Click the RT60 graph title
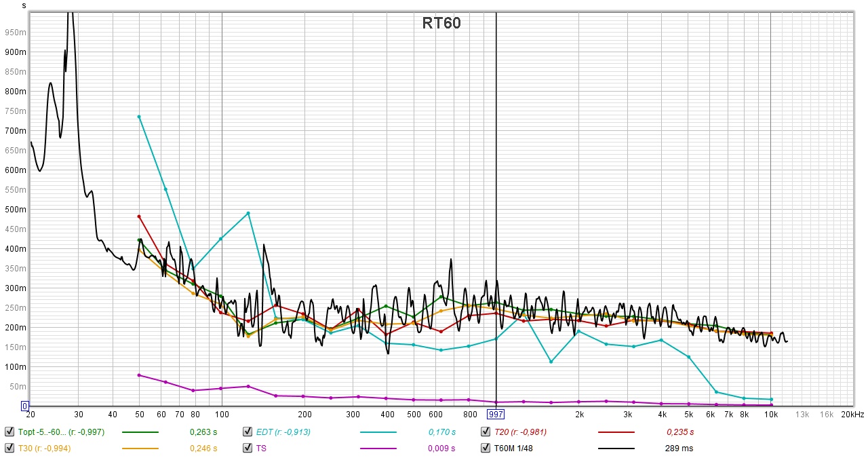The height and width of the screenshot is (458, 868). [441, 23]
